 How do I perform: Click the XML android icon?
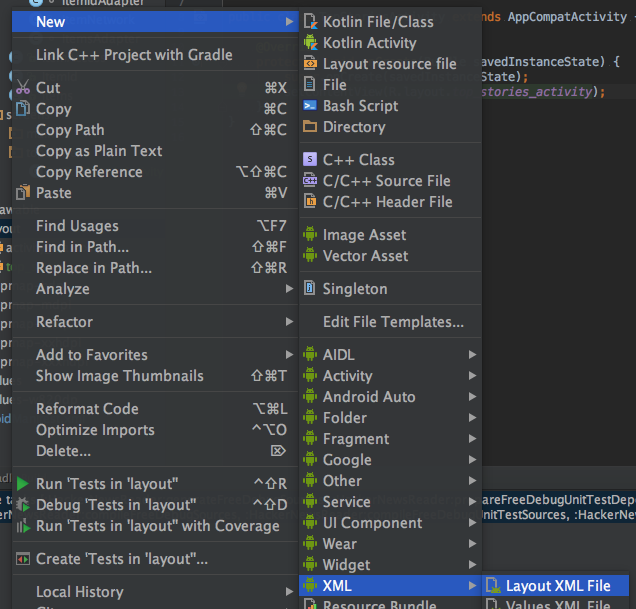point(310,585)
